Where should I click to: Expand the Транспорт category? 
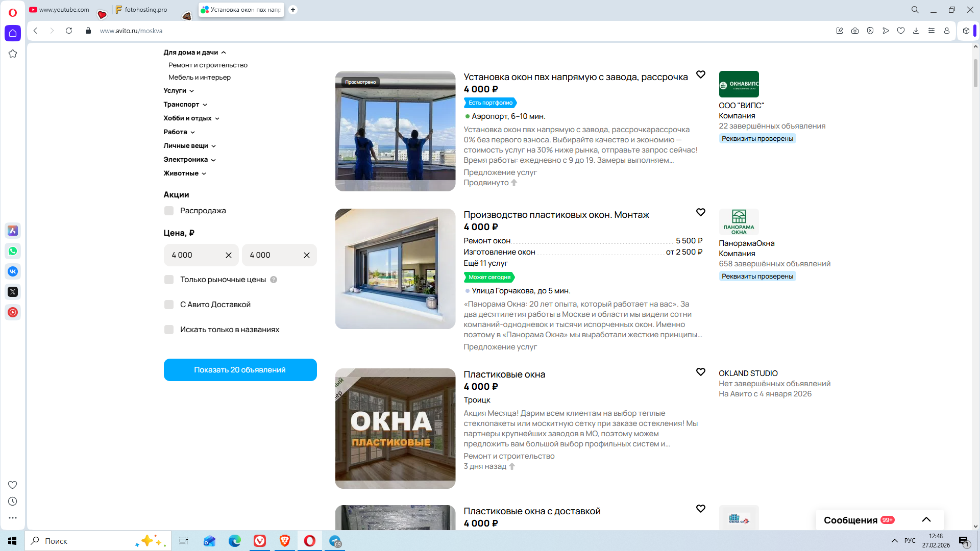pyautogui.click(x=185, y=105)
